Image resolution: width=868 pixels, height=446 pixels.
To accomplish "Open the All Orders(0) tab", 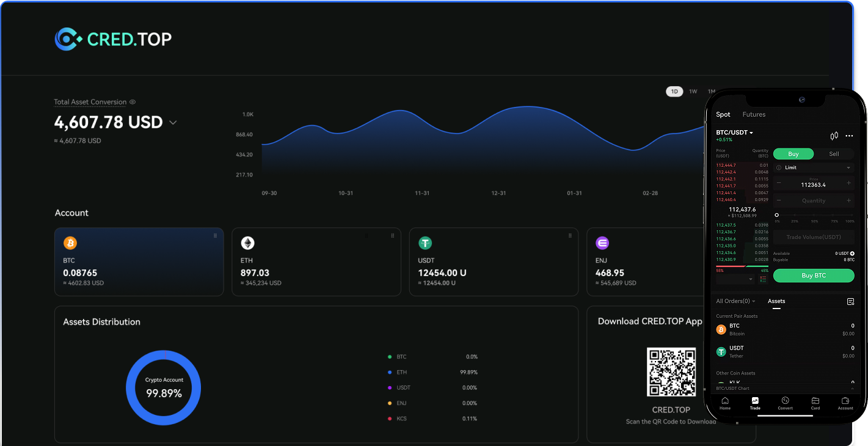I will pos(735,301).
